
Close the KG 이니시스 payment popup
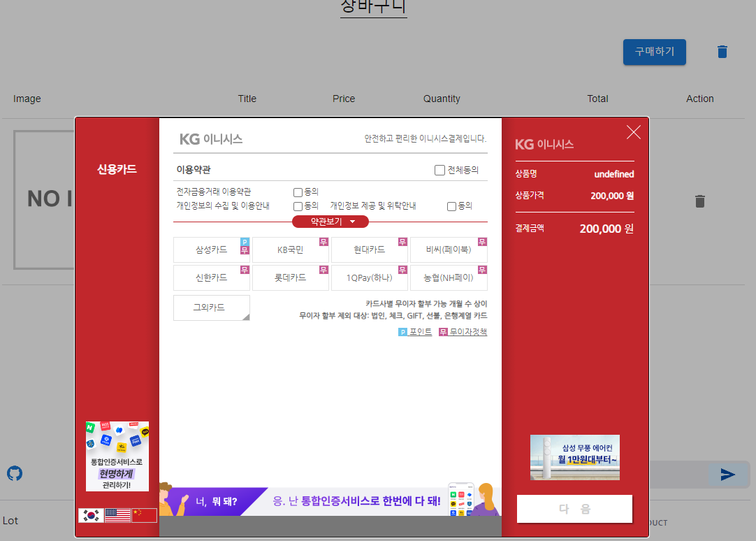click(634, 131)
